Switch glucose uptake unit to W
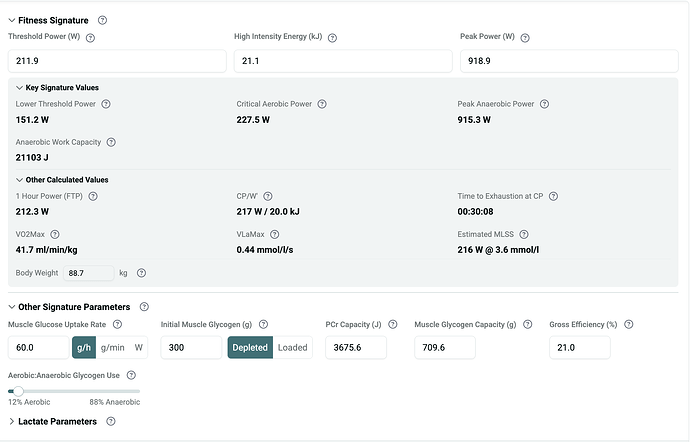 pyautogui.click(x=139, y=347)
